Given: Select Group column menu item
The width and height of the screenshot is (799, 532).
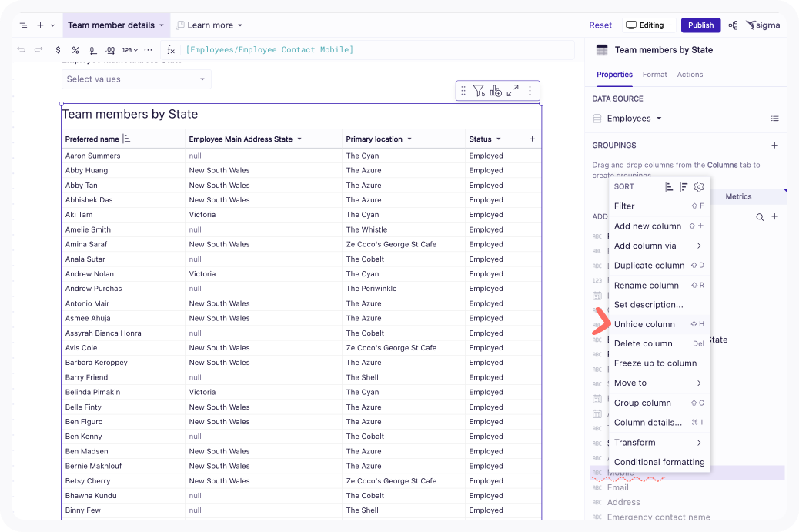Looking at the screenshot, I should click(x=660, y=403).
